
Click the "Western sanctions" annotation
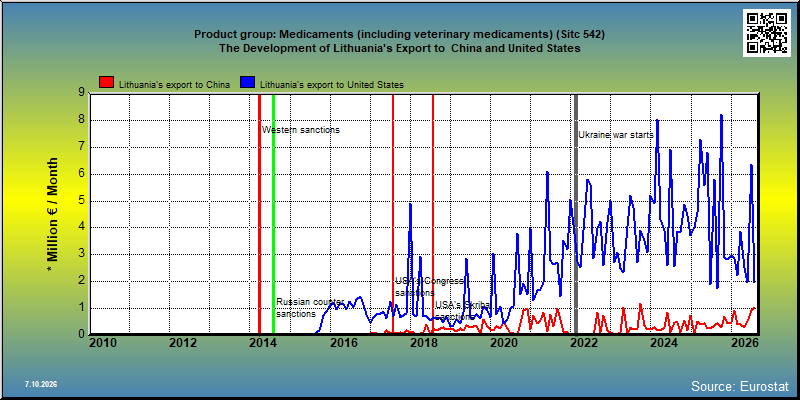coord(301,130)
